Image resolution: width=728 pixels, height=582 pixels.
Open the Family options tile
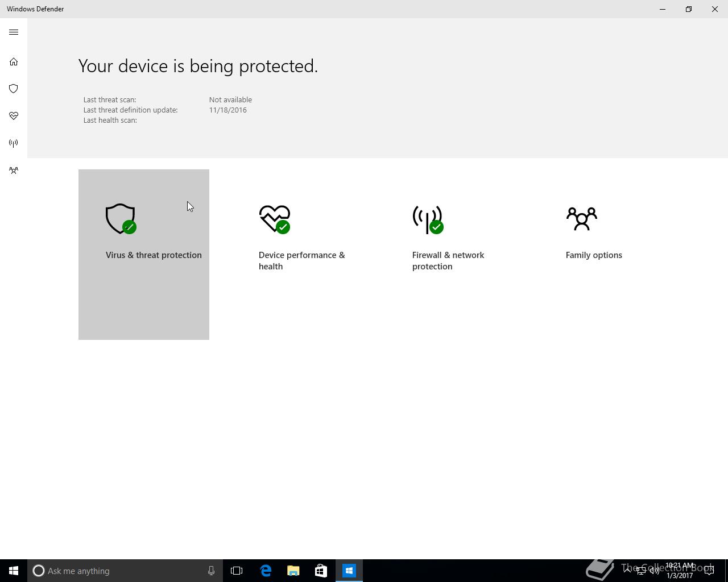click(605, 255)
